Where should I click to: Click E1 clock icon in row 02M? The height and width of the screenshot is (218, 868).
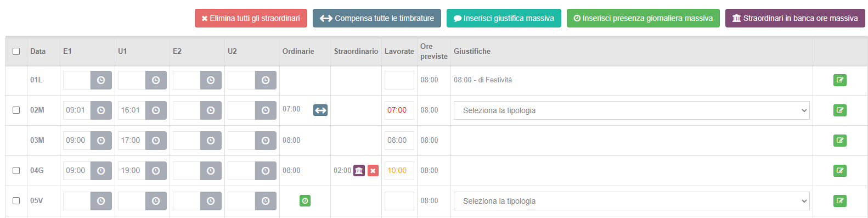pos(101,110)
